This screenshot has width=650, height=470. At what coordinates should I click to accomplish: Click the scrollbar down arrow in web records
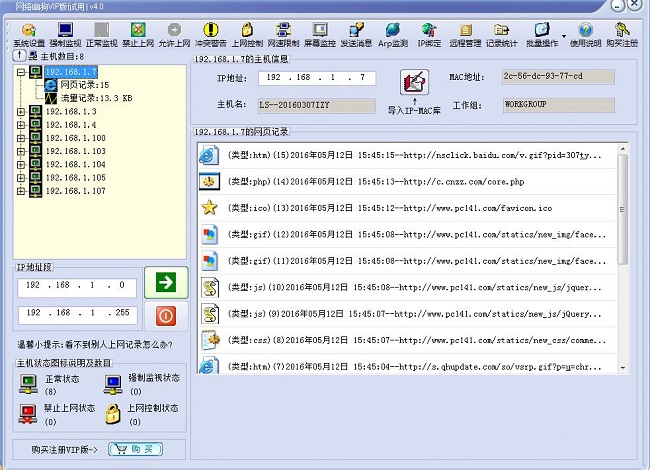pos(623,368)
